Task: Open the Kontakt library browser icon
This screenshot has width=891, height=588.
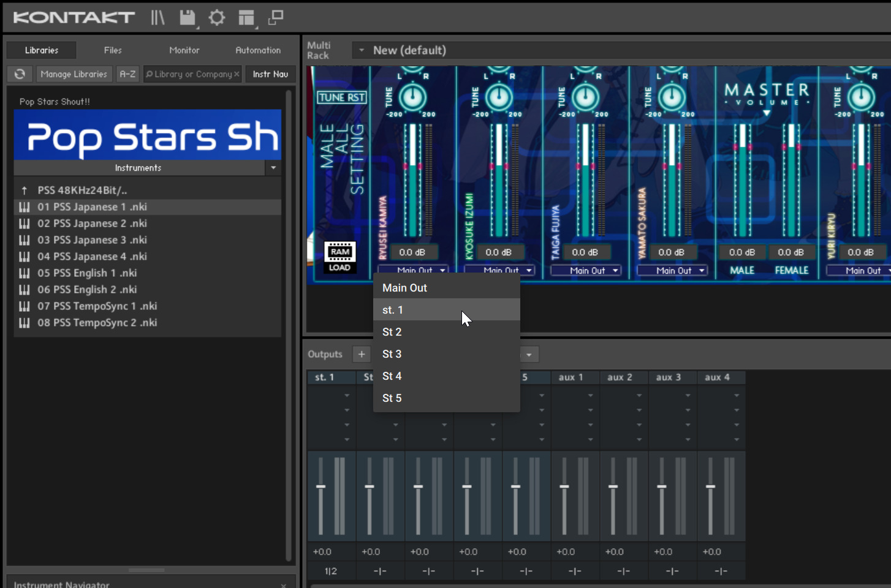Action: click(x=157, y=18)
